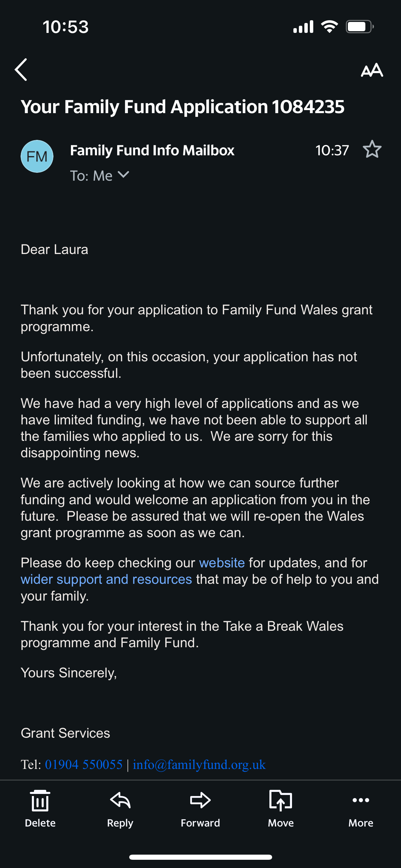Viewport: 401px width, 868px height.
Task: Move the email to another folder
Action: point(281,808)
